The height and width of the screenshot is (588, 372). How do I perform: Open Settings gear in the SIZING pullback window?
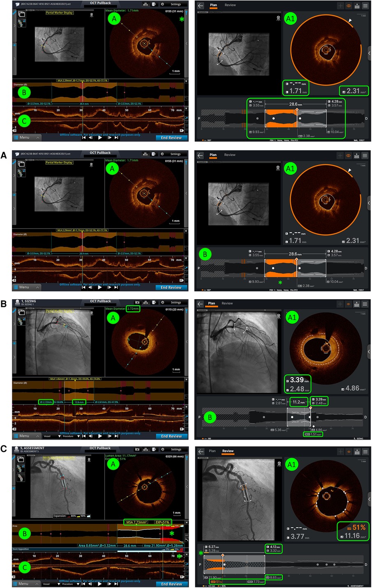coord(162,302)
